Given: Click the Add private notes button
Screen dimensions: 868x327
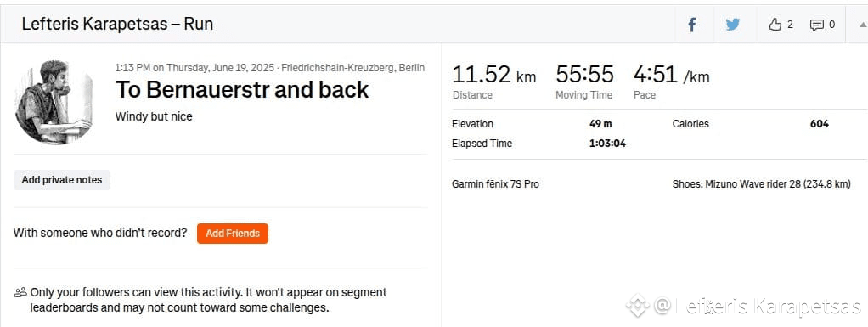Looking at the screenshot, I should (62, 180).
